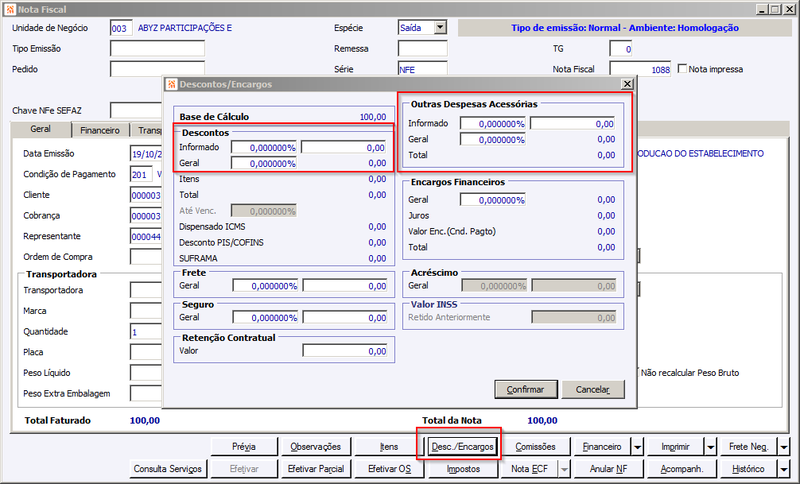This screenshot has height=484, width=800.
Task: Click the Anular NF button
Action: (608, 469)
